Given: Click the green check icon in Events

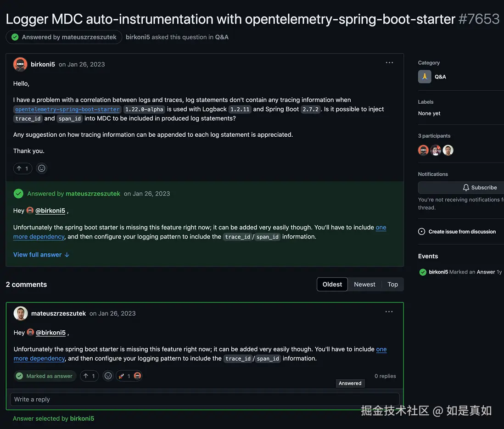Looking at the screenshot, I should click(x=423, y=272).
